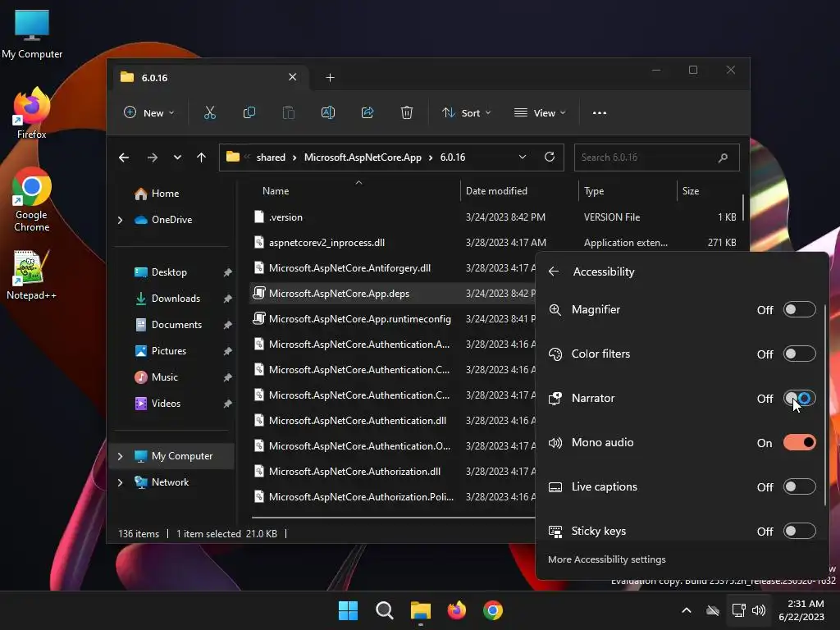Expand the My Computer tree node

pos(120,456)
